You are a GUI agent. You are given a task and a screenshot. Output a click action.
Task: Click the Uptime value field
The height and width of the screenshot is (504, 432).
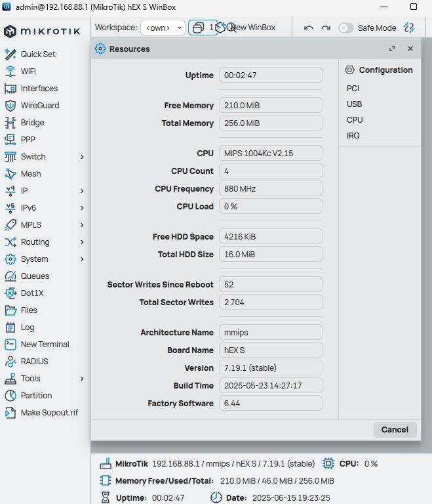tap(271, 75)
